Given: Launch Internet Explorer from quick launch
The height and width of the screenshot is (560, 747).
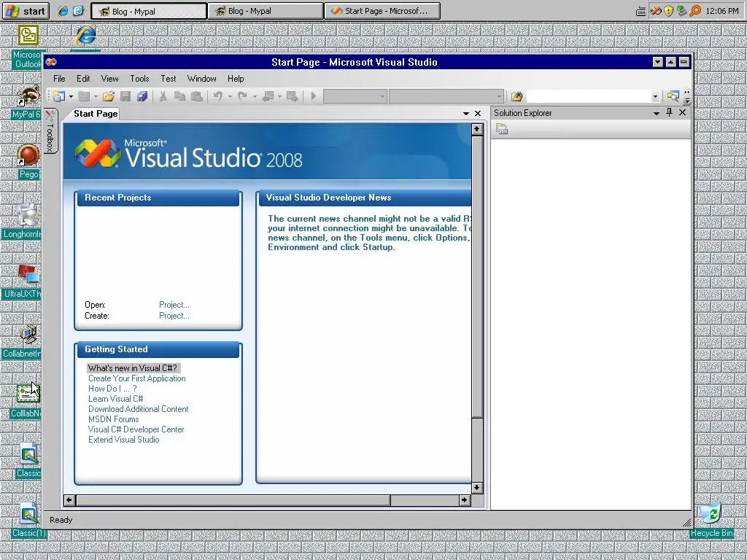Looking at the screenshot, I should coord(63,11).
